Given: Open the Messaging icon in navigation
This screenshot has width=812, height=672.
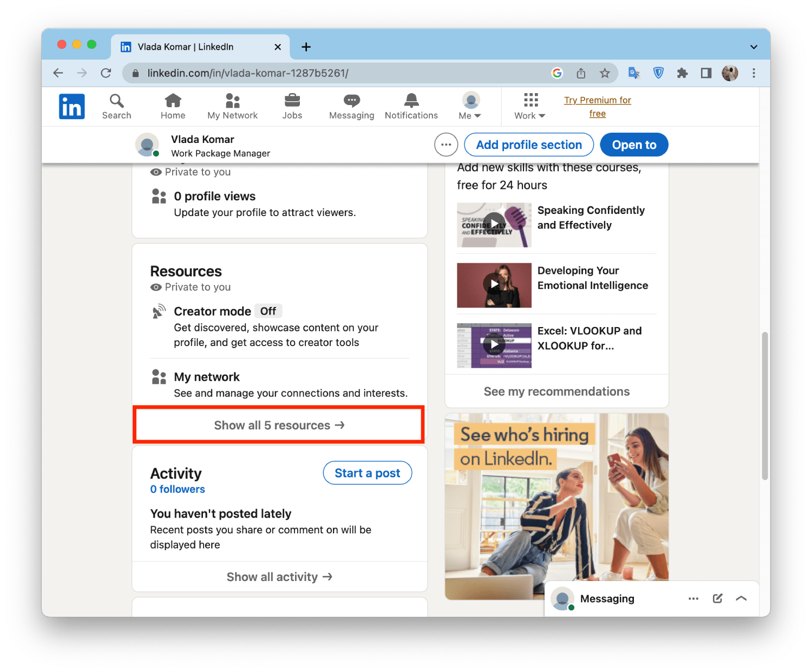Looking at the screenshot, I should coord(351,101).
